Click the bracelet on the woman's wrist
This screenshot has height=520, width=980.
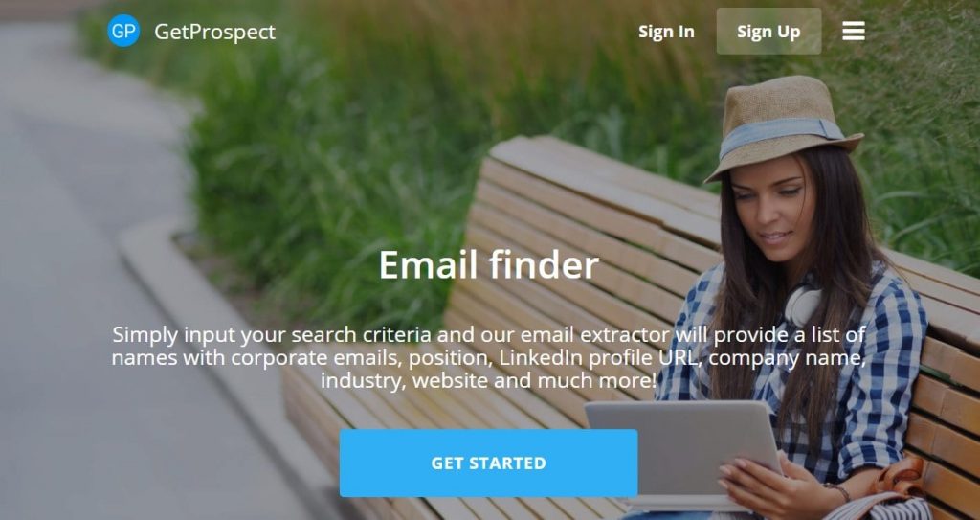[836, 491]
